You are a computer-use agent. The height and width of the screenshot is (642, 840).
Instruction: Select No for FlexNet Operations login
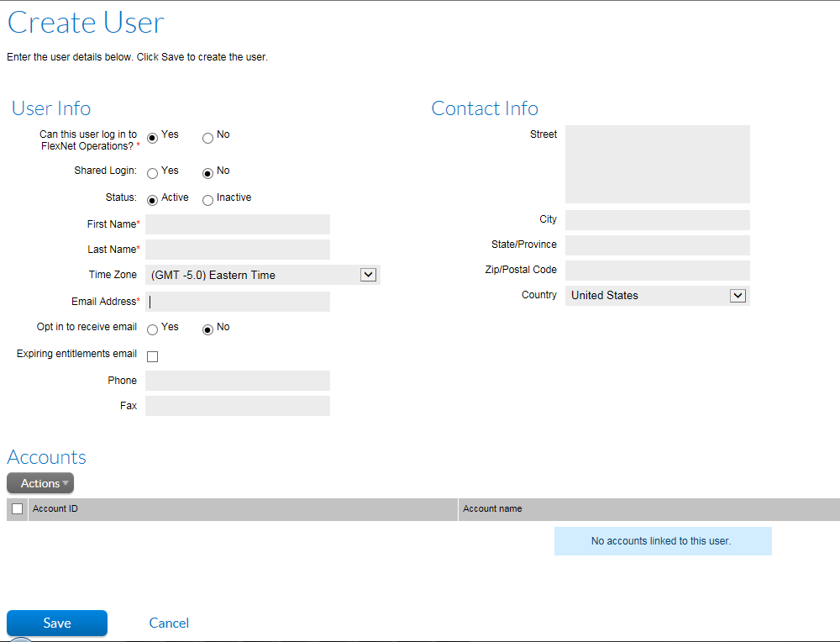click(x=207, y=139)
